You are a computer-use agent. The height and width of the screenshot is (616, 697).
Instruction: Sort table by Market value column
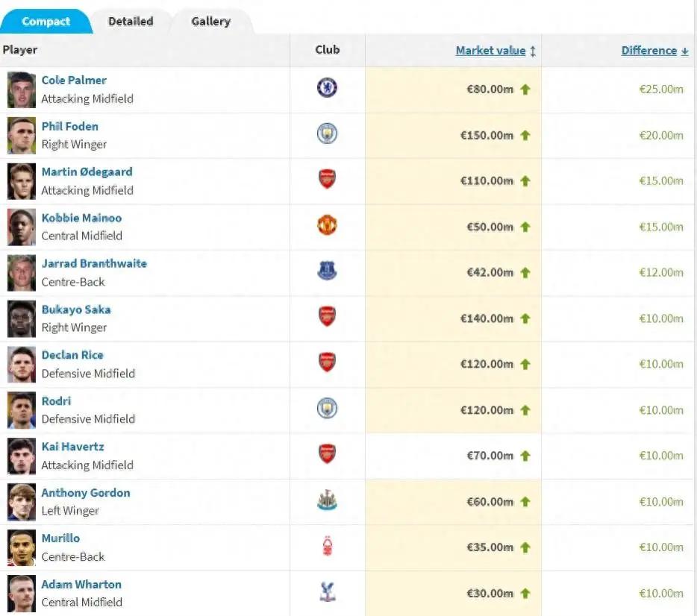pos(490,51)
